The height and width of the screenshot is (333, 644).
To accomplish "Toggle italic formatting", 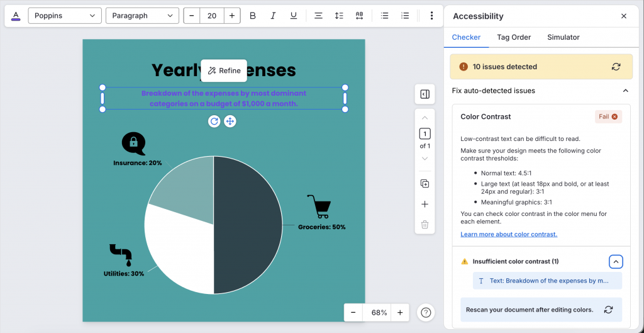I will coord(273,16).
